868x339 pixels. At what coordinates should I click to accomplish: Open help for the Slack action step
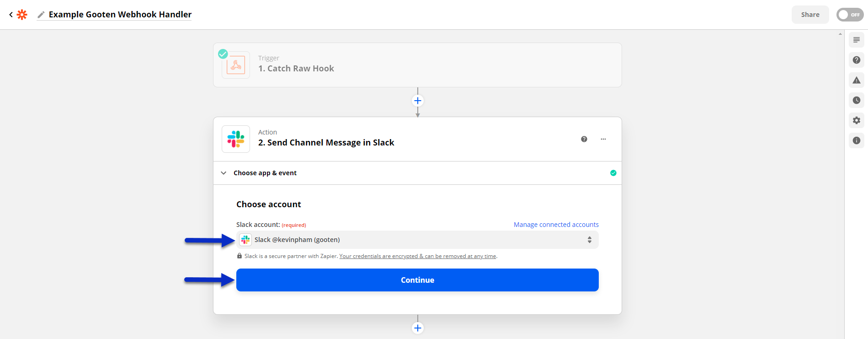[584, 139]
